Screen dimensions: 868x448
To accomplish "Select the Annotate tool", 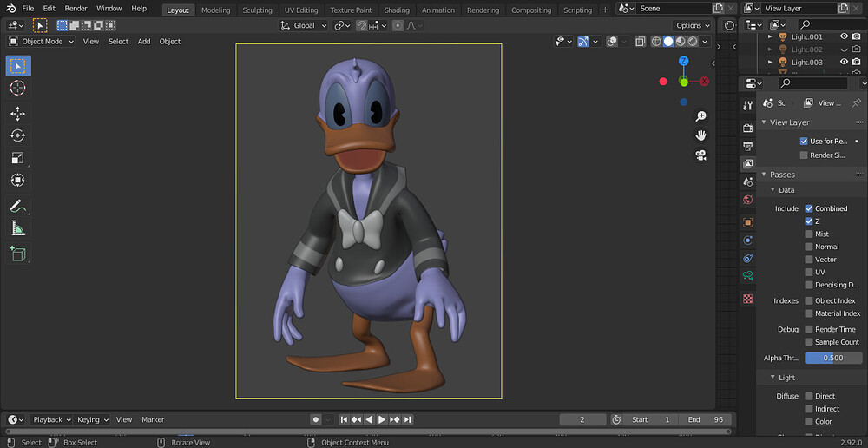I will tap(18, 206).
